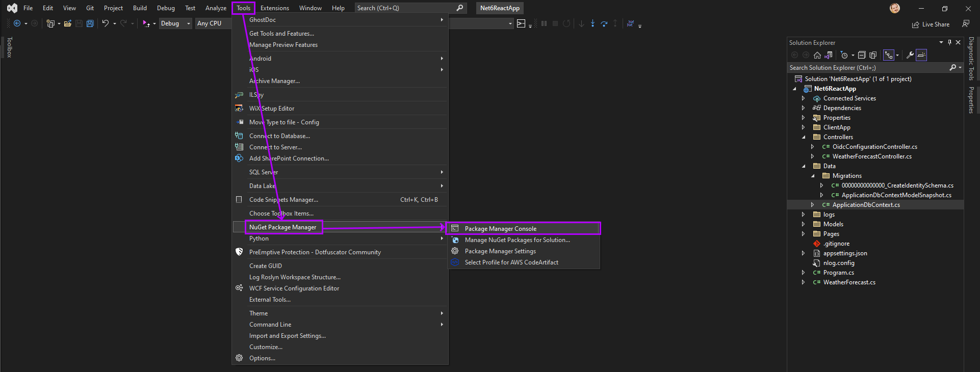
Task: Click the Undo arrow in the toolbar
Action: point(105,23)
